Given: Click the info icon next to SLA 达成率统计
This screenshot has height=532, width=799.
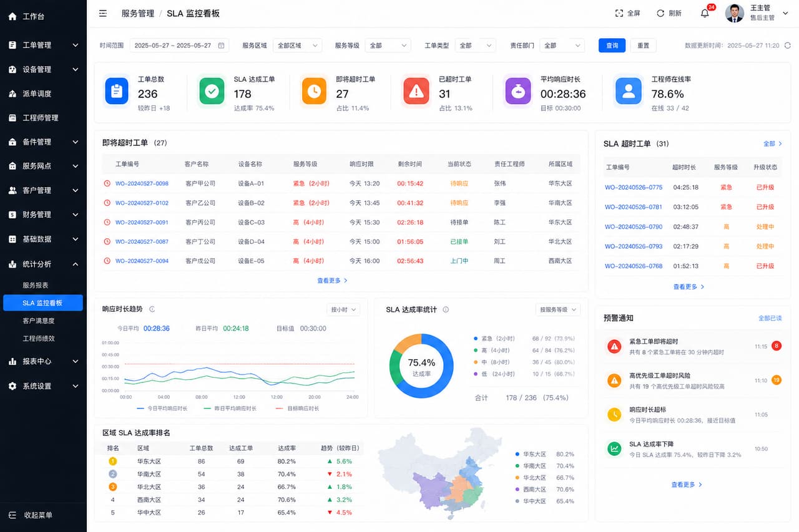Looking at the screenshot, I should tap(446, 309).
